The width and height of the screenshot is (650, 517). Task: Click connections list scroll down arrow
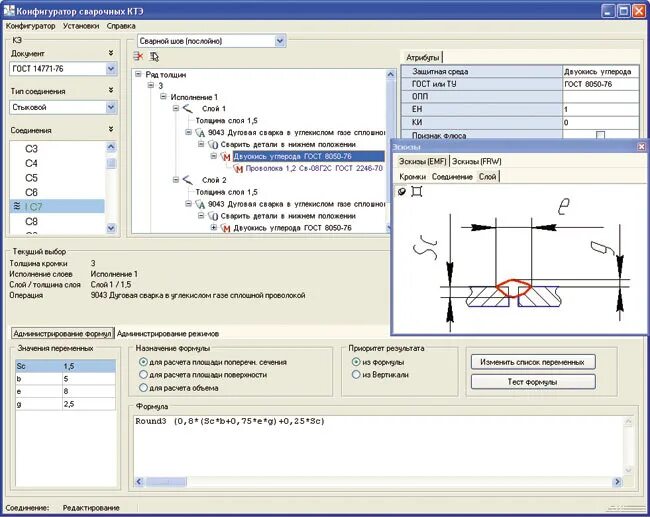tap(111, 228)
